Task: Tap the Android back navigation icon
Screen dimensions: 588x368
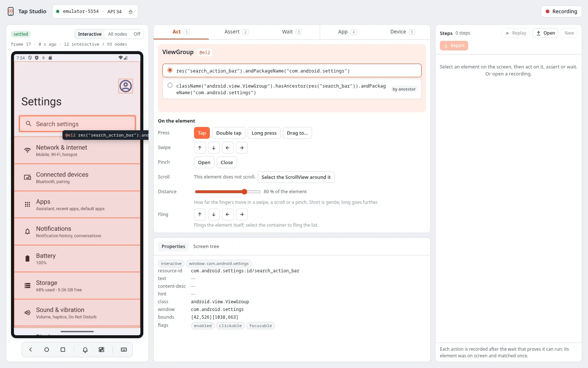Action: coord(31,350)
